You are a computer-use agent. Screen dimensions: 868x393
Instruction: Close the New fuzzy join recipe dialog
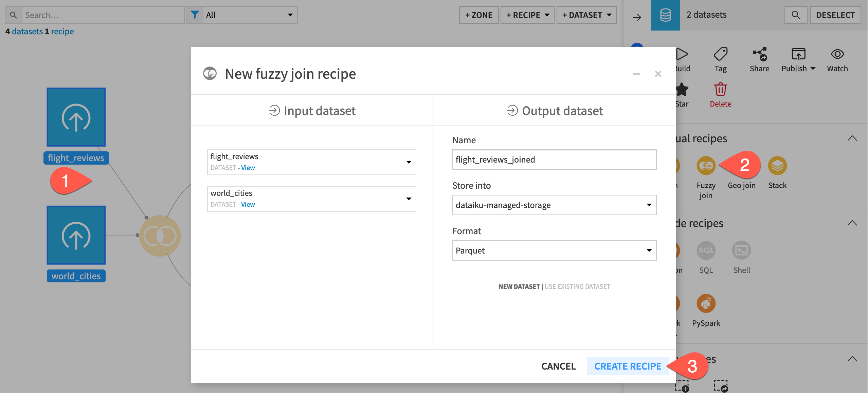click(658, 74)
